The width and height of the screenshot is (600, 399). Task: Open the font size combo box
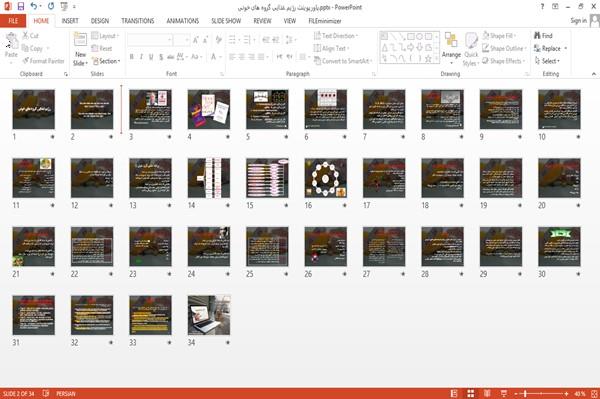(181, 40)
